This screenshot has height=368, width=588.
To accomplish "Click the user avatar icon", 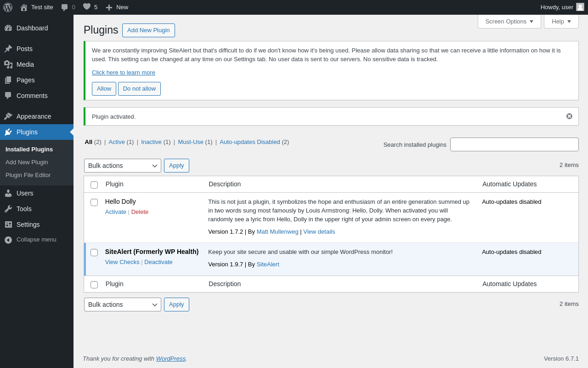I will (580, 7).
